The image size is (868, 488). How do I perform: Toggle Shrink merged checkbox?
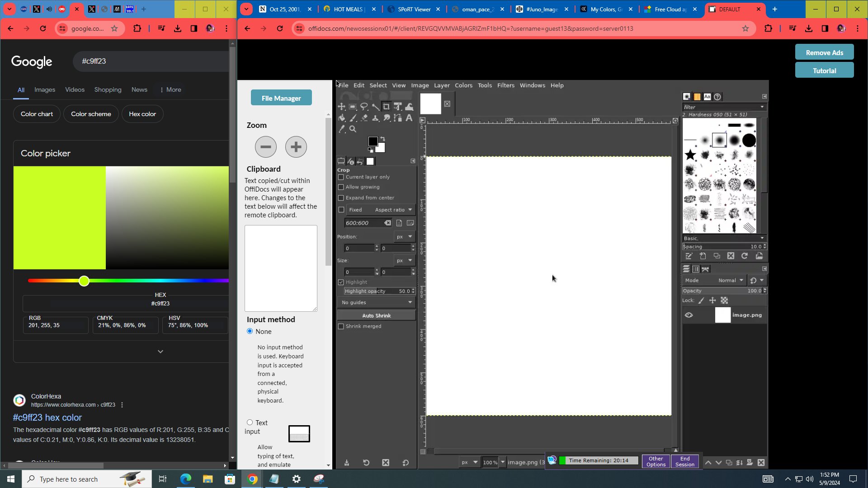(341, 327)
